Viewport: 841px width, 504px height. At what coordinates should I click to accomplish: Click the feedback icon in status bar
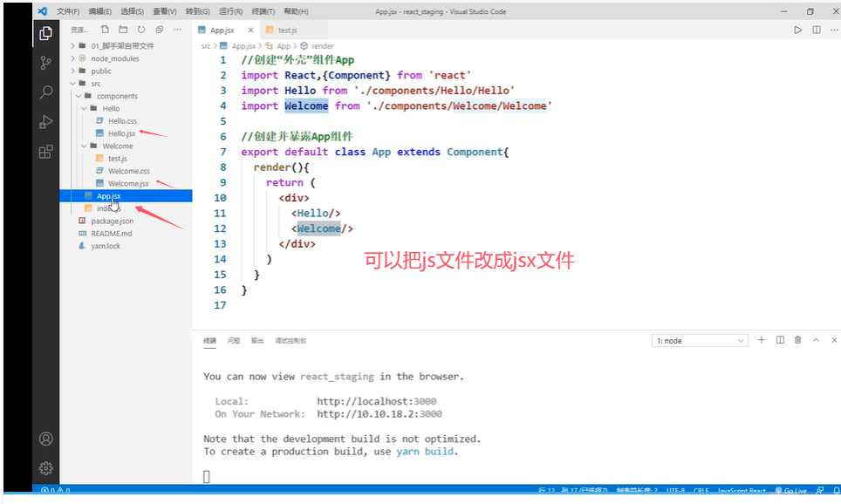[820, 490]
